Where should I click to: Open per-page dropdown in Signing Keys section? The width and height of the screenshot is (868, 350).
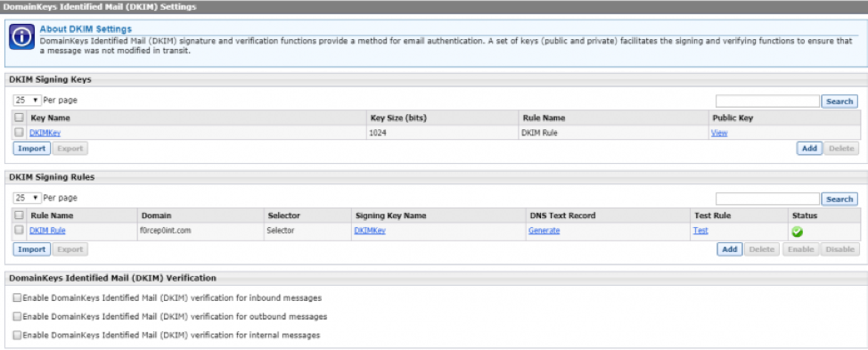(27, 101)
